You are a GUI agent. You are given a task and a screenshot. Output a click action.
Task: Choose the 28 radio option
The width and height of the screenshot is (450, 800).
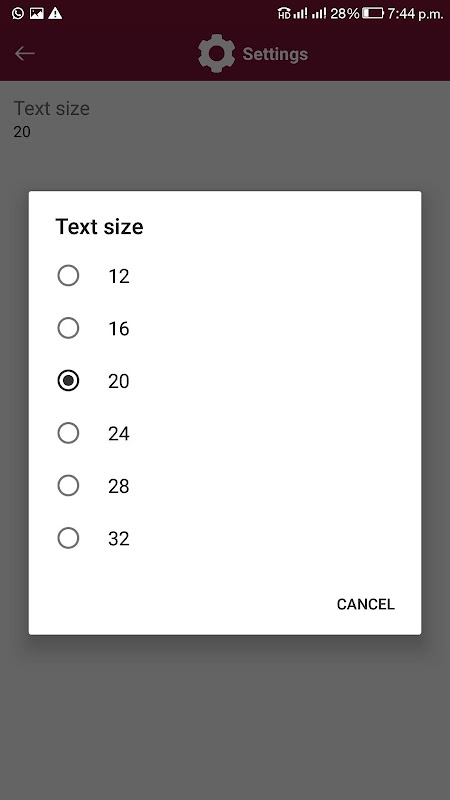68,486
